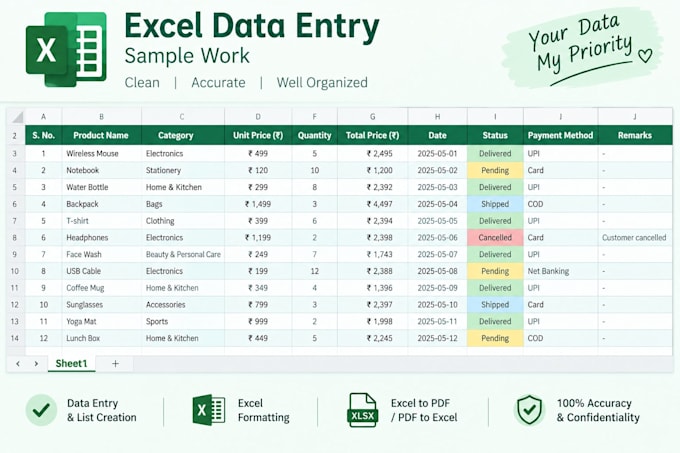Click the 'Sports' category cell

point(183,321)
